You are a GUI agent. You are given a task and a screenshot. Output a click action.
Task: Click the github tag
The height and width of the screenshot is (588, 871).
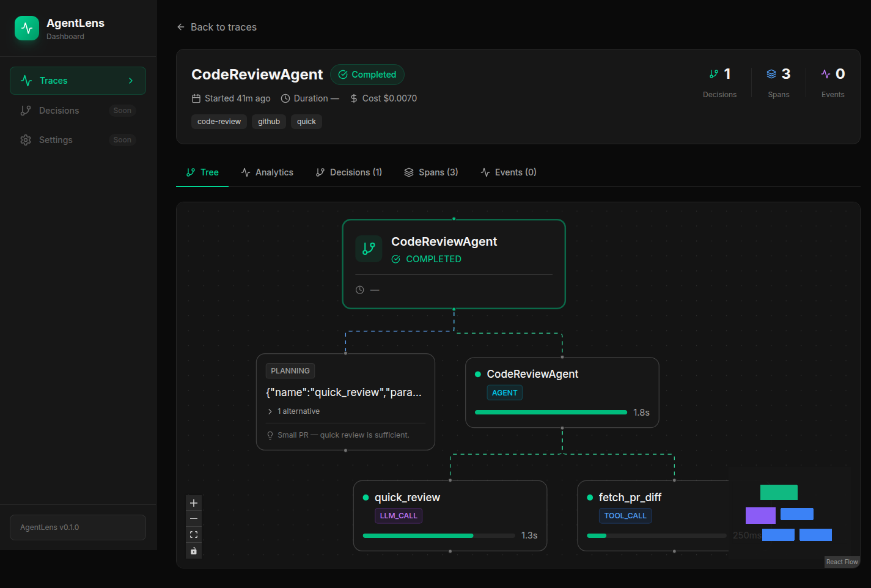[x=269, y=122]
